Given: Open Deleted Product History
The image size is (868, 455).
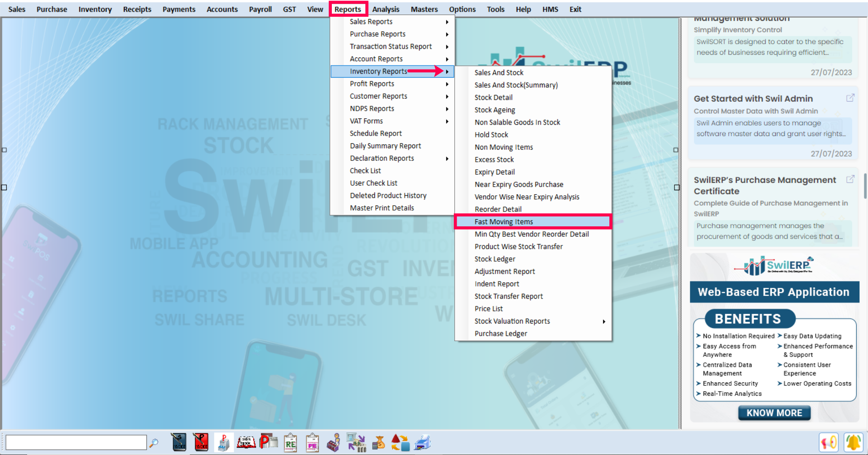Looking at the screenshot, I should pyautogui.click(x=392, y=196).
